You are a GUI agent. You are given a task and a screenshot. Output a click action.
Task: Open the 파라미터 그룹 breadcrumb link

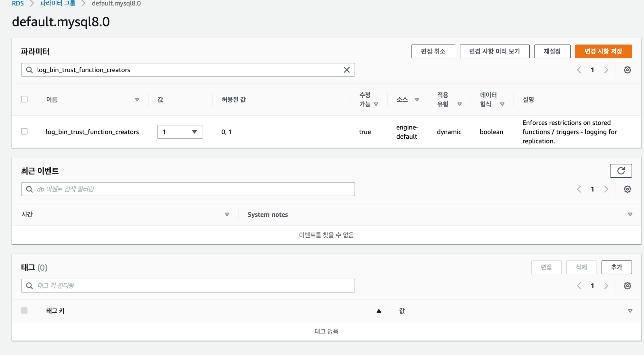58,4
